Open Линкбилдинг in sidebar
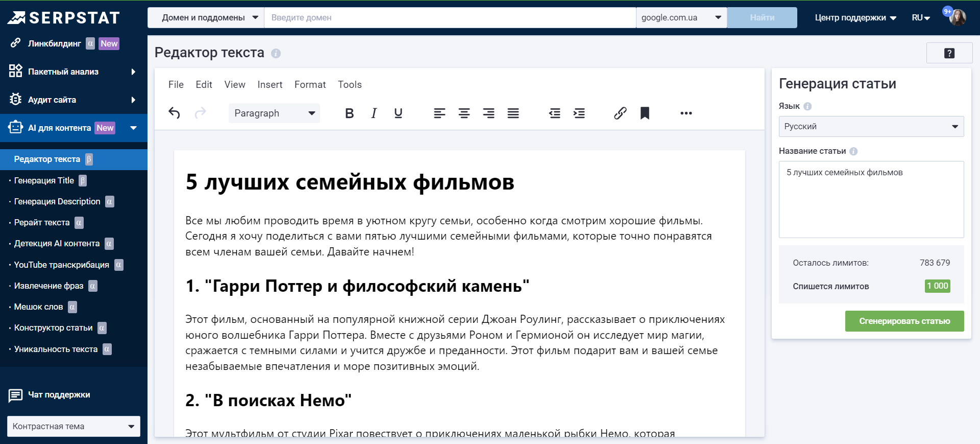Image resolution: width=980 pixels, height=444 pixels. coord(54,43)
